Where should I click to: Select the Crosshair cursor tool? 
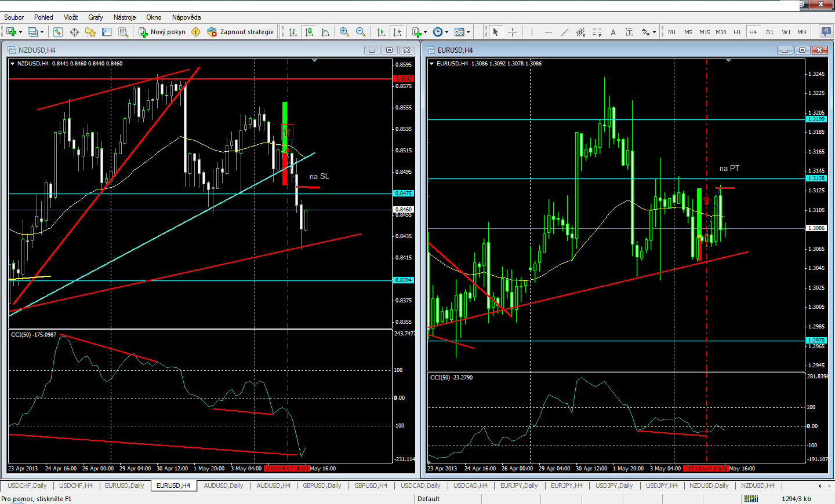click(x=512, y=32)
